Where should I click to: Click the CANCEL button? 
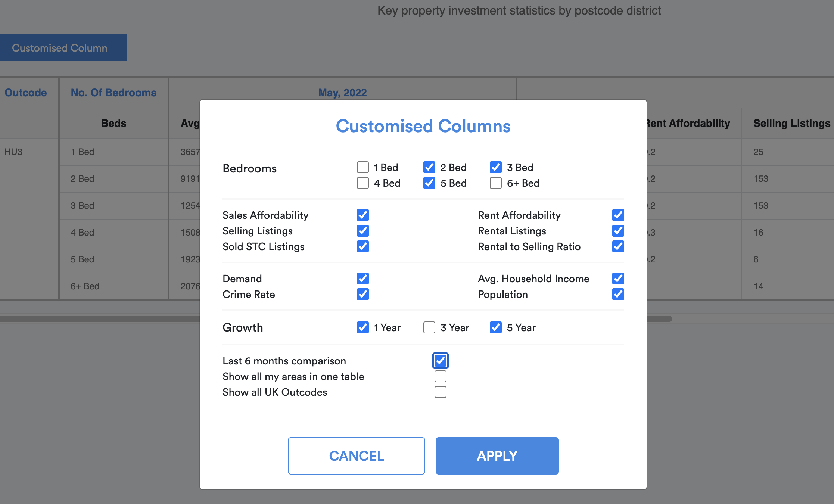356,455
